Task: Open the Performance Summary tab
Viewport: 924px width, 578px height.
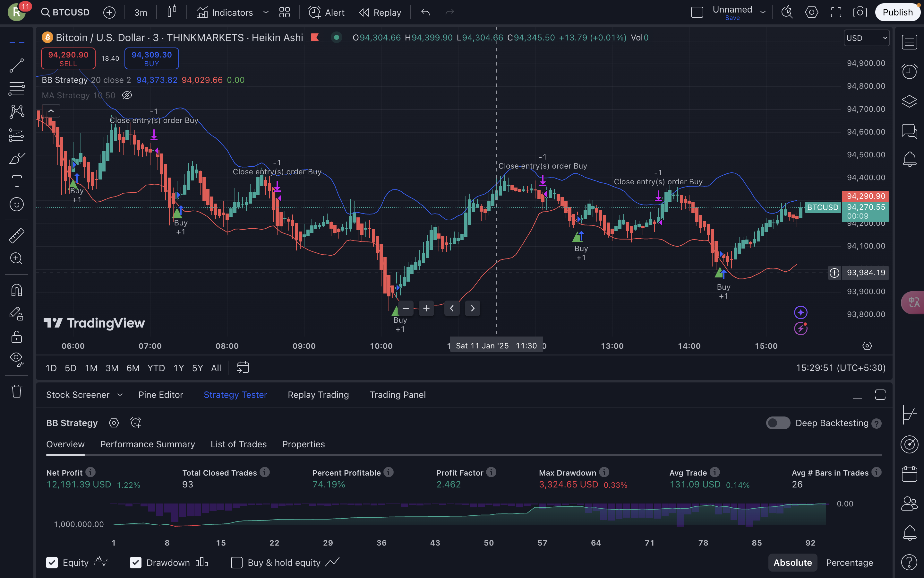Action: 147,444
